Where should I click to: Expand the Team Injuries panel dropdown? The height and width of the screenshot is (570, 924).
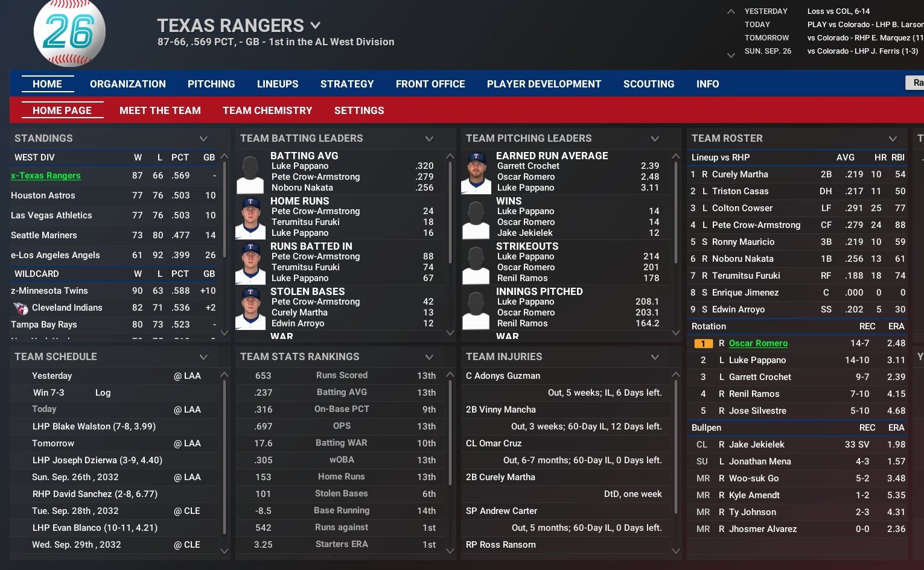point(655,357)
